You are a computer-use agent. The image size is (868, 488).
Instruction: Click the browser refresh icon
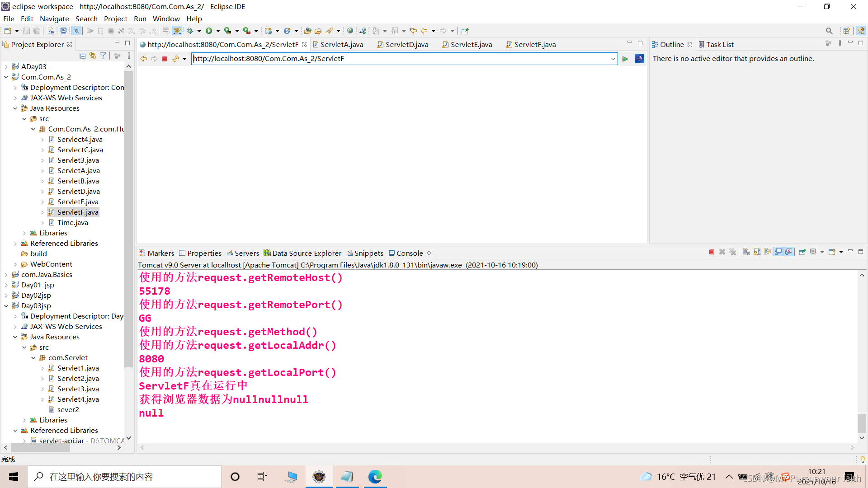point(175,59)
